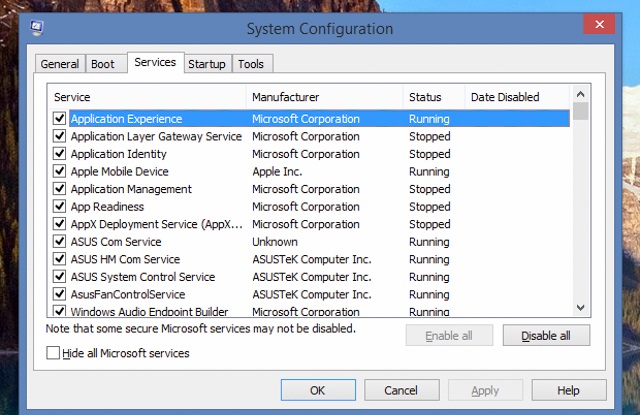Close the System Configuration window
The width and height of the screenshot is (640, 415).
(599, 26)
